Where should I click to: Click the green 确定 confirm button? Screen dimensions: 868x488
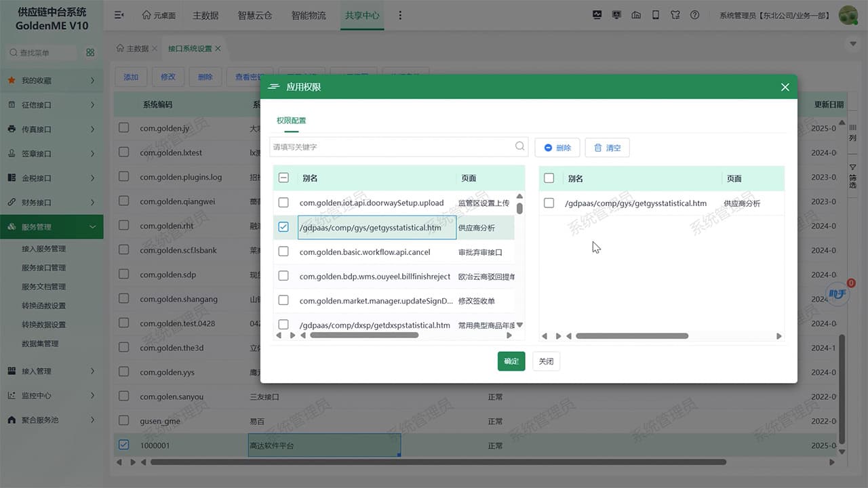click(x=511, y=361)
